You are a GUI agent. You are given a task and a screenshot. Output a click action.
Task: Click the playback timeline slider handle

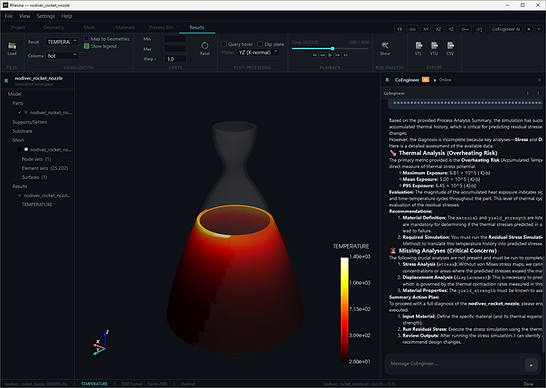333,48
